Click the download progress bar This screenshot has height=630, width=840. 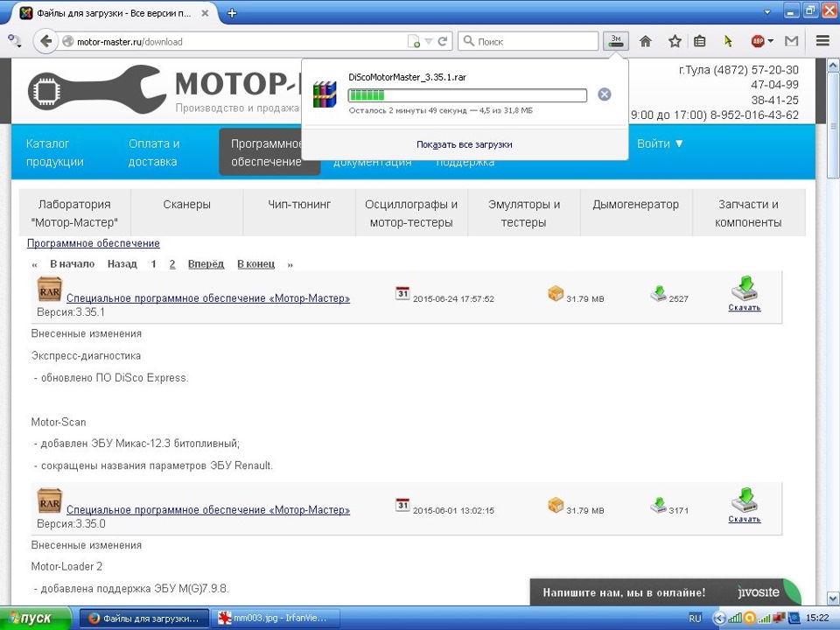(467, 95)
